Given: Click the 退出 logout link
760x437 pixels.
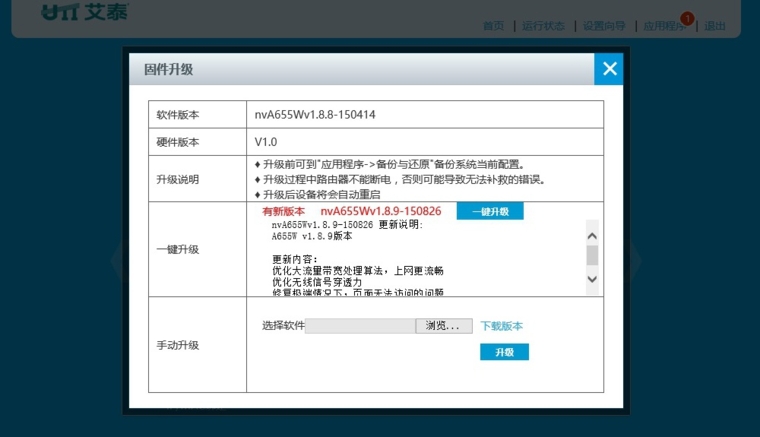Looking at the screenshot, I should 715,26.
